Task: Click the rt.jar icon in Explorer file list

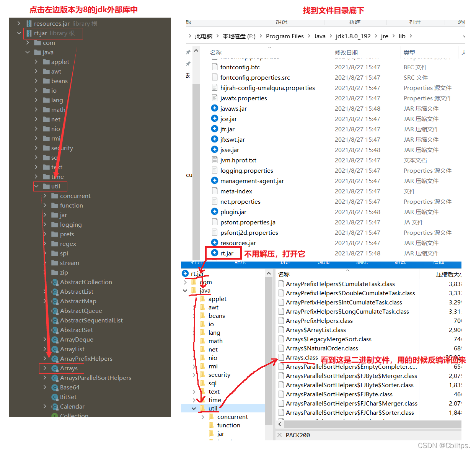Action: click(215, 253)
